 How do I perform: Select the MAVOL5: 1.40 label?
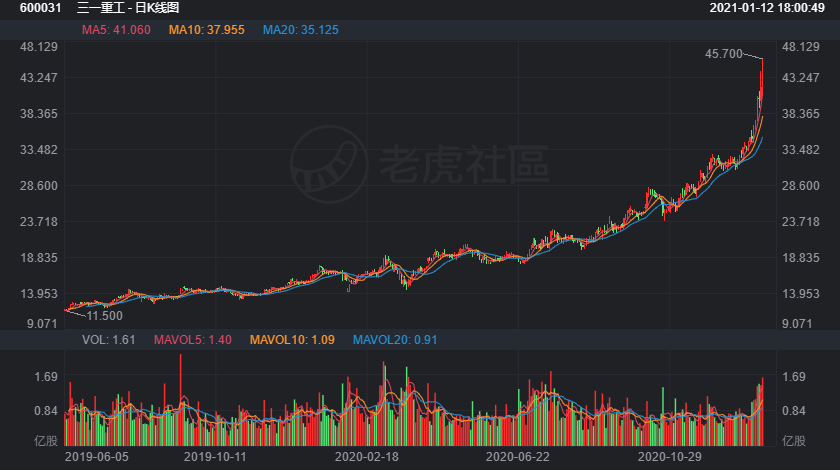click(192, 340)
